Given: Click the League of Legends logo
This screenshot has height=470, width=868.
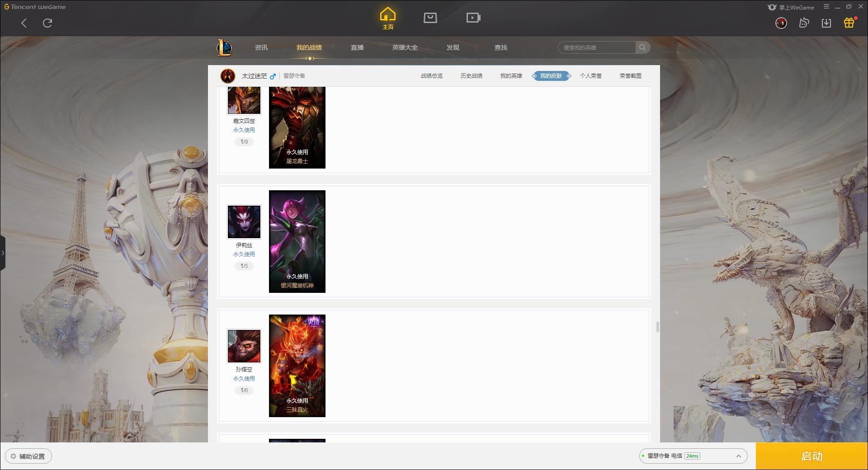Looking at the screenshot, I should [x=224, y=47].
